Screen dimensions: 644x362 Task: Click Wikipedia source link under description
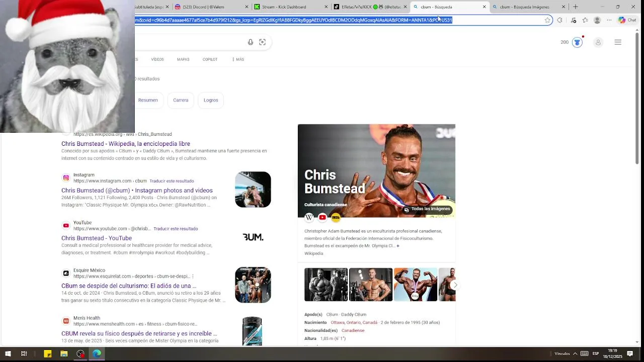pos(313,253)
